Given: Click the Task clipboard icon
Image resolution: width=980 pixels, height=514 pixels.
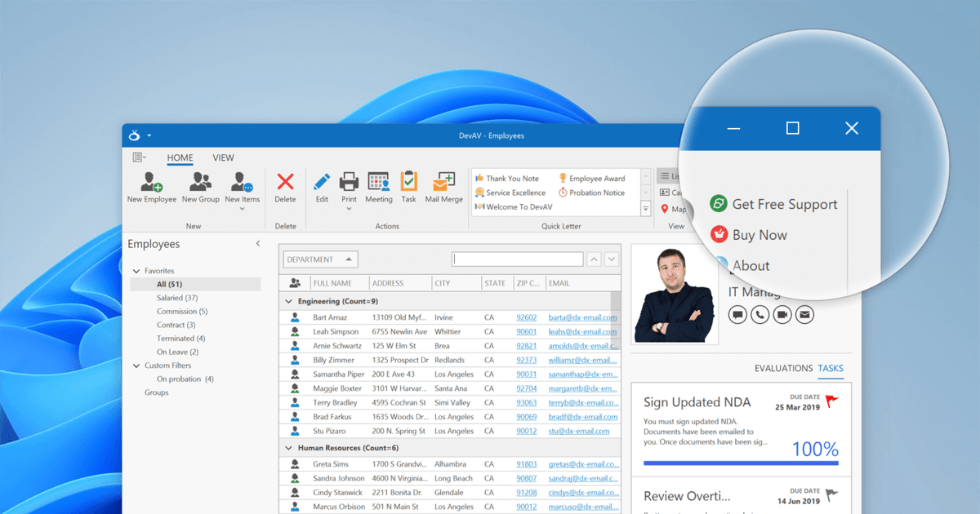Looking at the screenshot, I should point(408,181).
